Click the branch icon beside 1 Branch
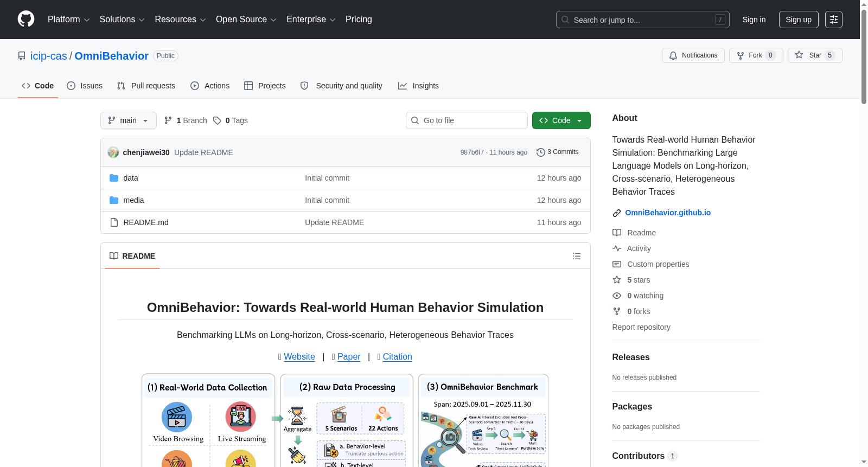 168,120
